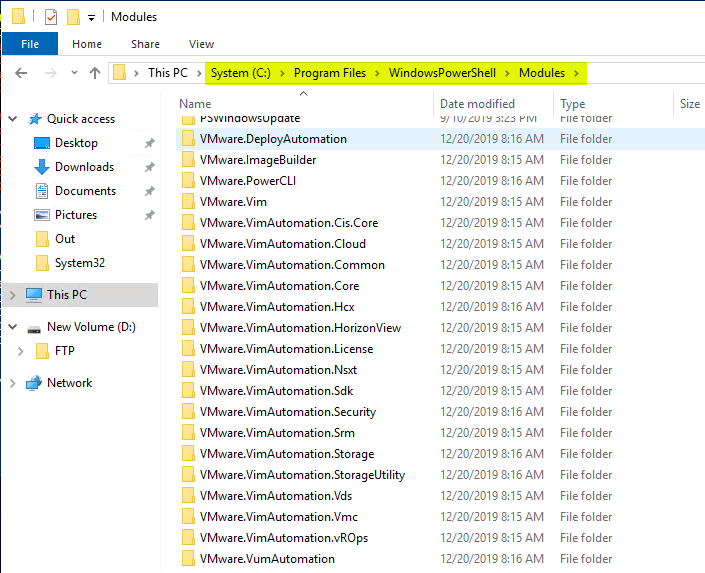Click VMware.VimAutomation.Vds folder name
Image resolution: width=705 pixels, height=573 pixels.
[276, 496]
